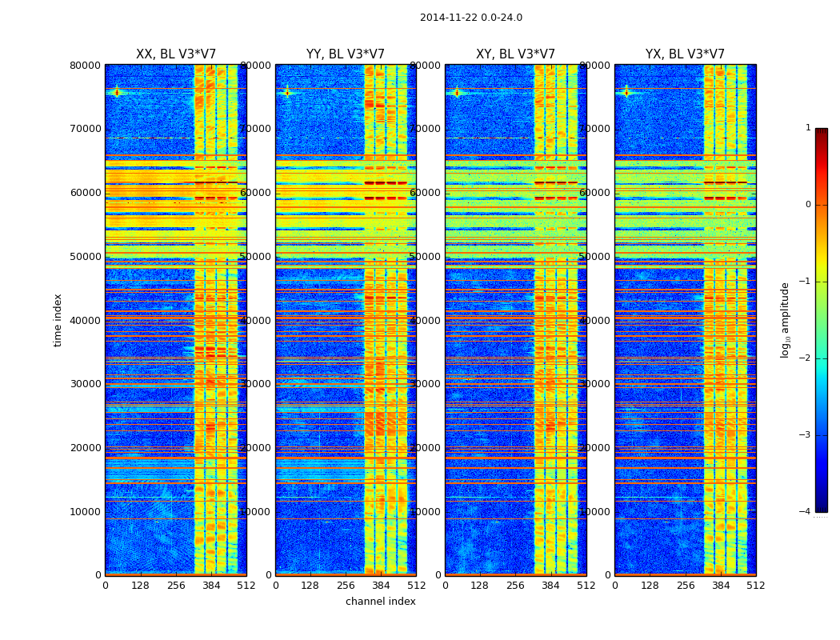Click YX panel x-tick "128"
The height and width of the screenshot is (640, 840).
point(650,586)
